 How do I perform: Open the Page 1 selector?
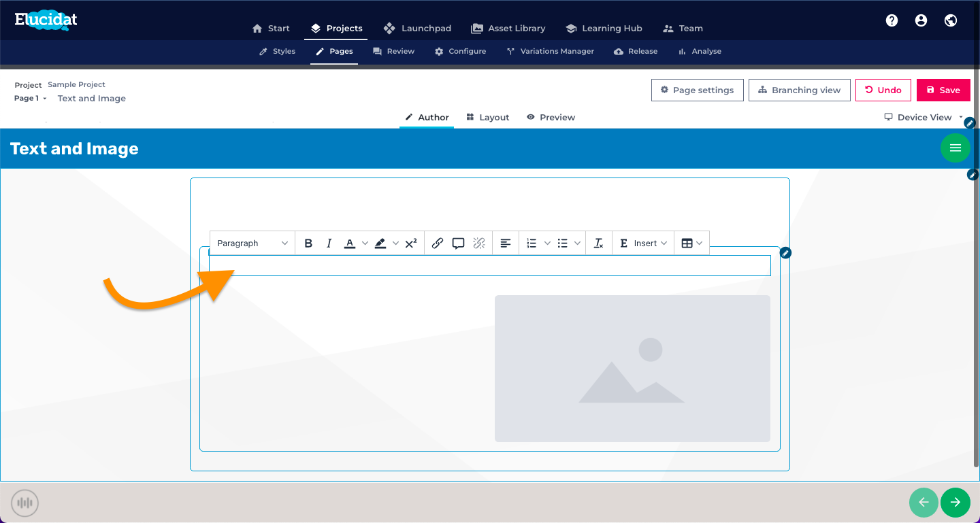click(x=31, y=99)
